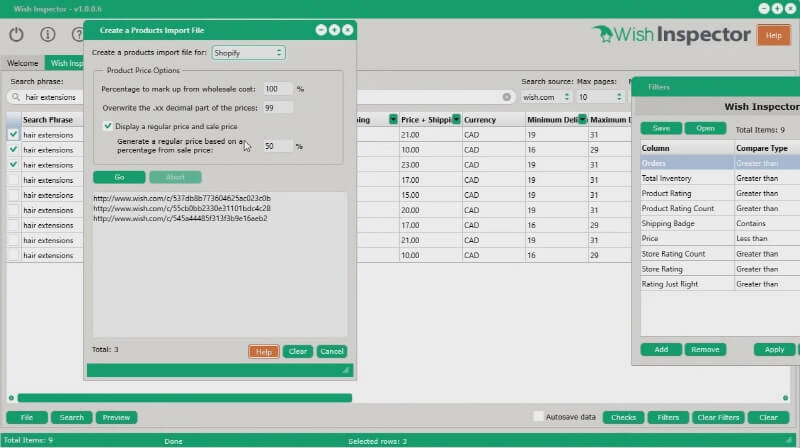
Task: Select the Rating Just Right filter row
Action: [720, 284]
